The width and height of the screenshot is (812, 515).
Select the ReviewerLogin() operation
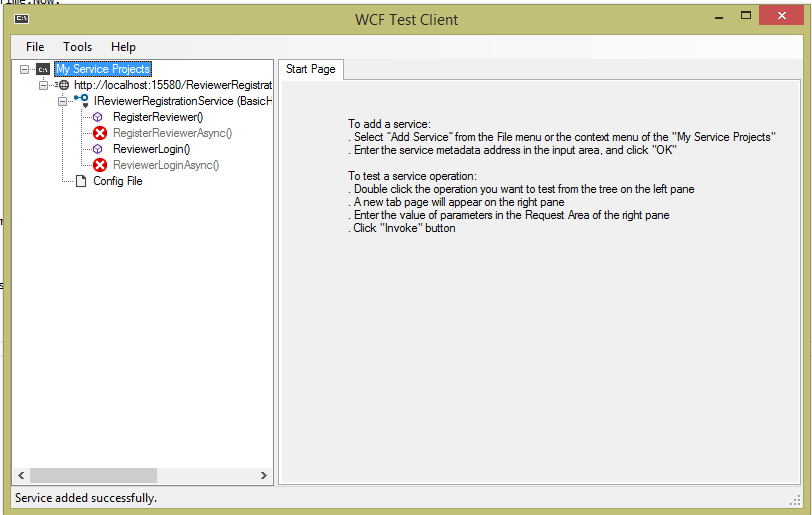[152, 149]
